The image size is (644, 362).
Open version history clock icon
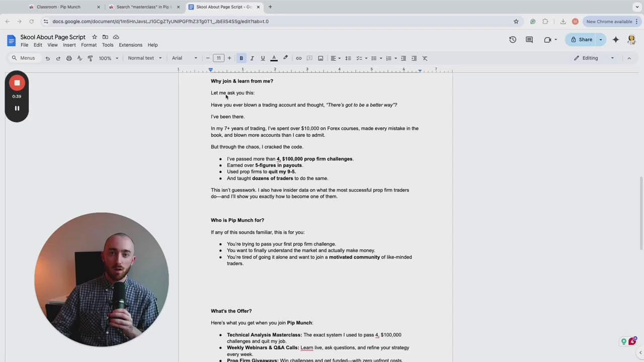tap(513, 40)
